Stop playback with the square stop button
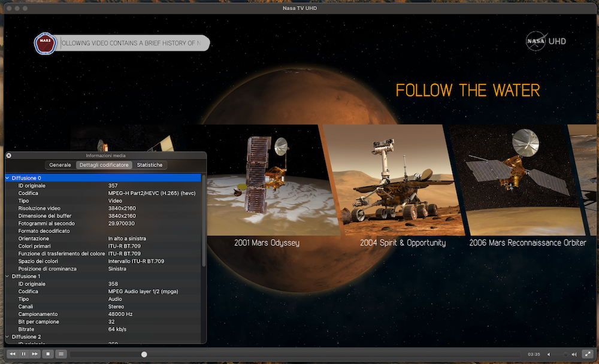This screenshot has width=599, height=364. click(x=48, y=354)
